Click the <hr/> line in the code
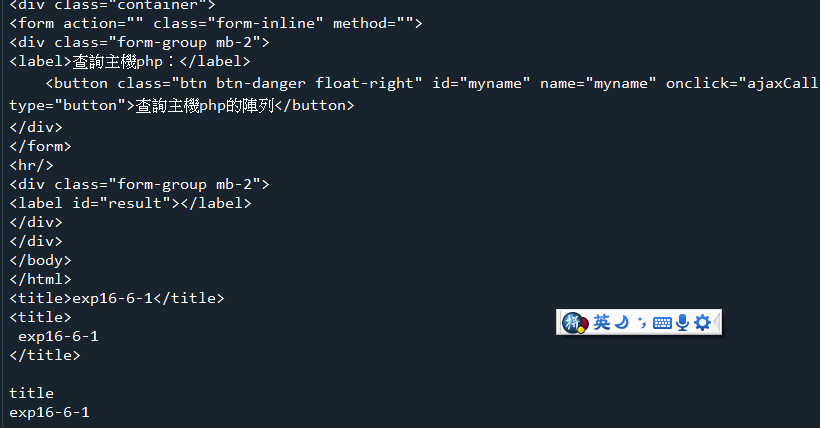 [x=31, y=165]
